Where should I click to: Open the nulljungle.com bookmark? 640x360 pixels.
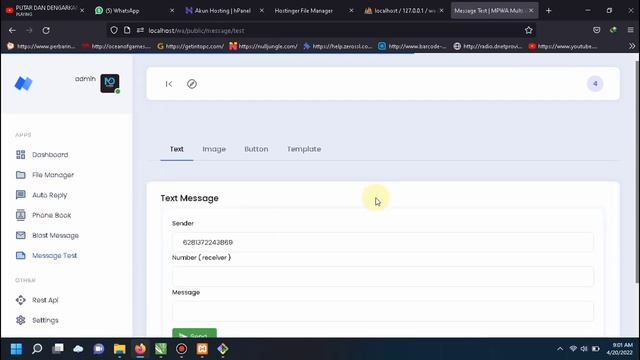click(x=263, y=46)
